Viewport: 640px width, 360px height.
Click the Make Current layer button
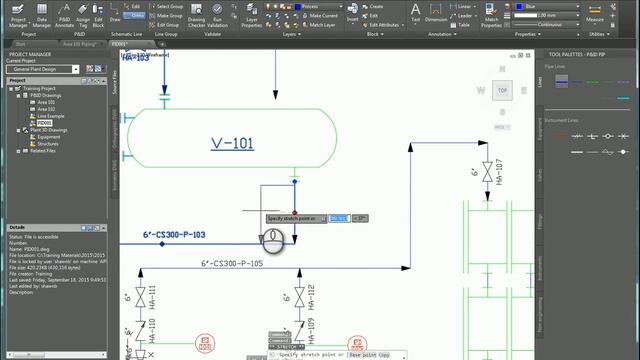320,16
